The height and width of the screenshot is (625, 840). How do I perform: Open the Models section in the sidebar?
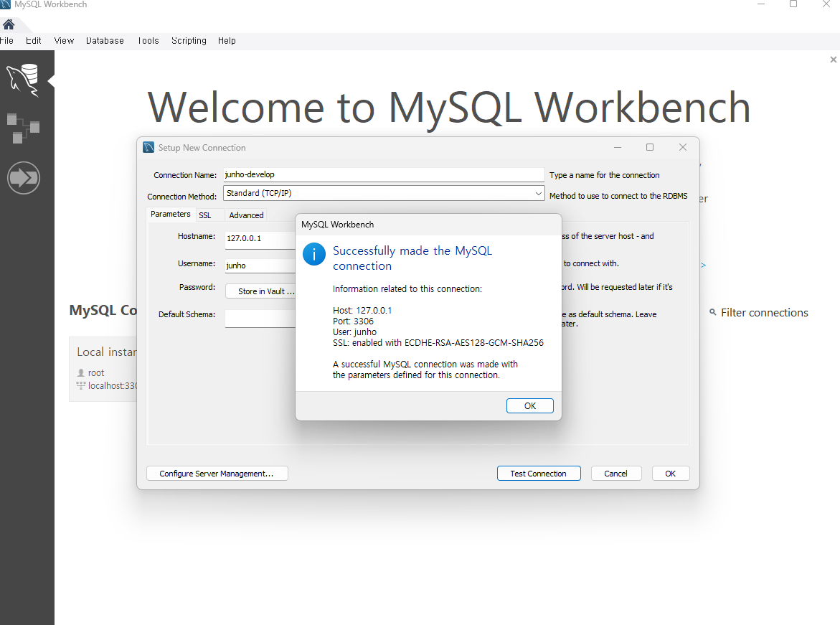pyautogui.click(x=24, y=128)
